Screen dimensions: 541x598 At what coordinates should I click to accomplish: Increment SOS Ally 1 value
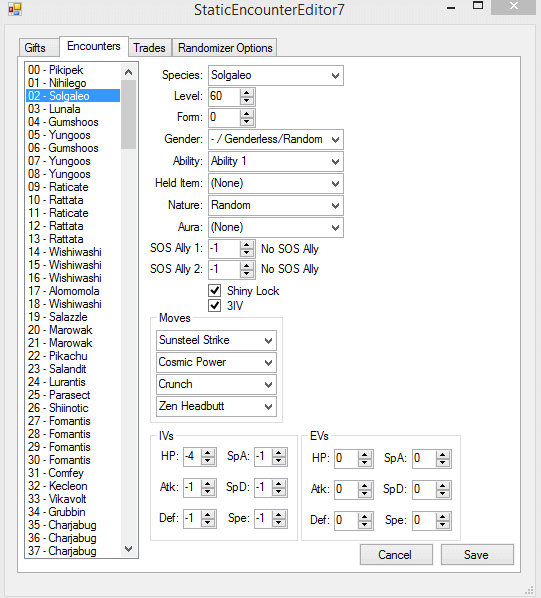[x=247, y=245]
